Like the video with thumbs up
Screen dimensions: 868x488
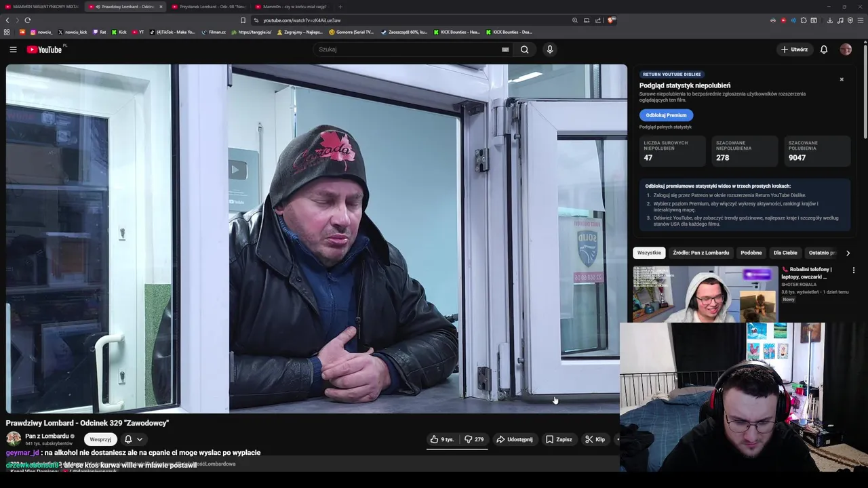click(441, 439)
